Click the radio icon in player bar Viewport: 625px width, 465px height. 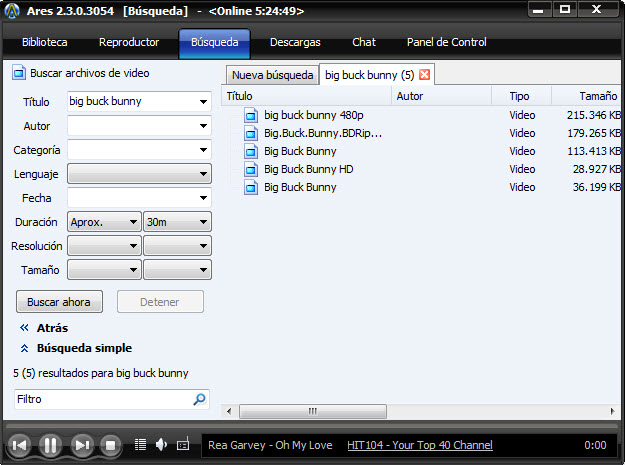tap(183, 444)
